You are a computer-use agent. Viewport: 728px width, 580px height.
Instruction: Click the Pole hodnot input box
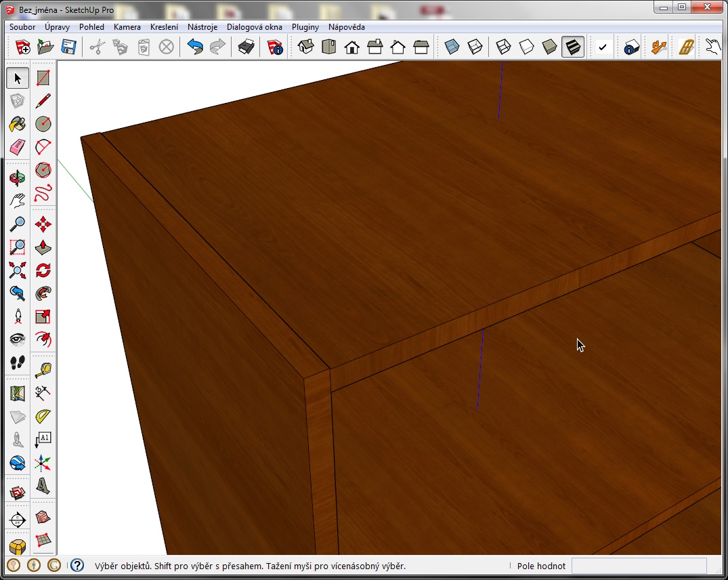pyautogui.click(x=639, y=566)
